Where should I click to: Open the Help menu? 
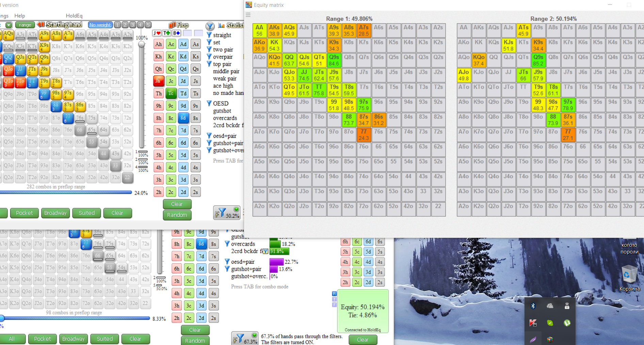(x=19, y=16)
